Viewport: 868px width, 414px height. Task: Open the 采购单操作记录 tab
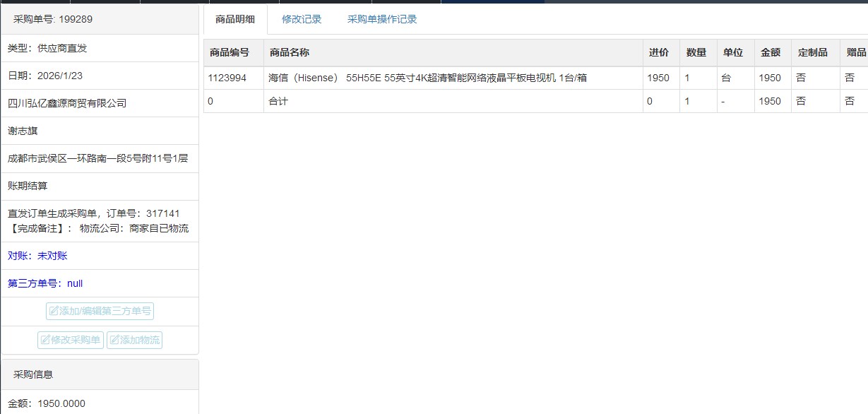point(382,20)
